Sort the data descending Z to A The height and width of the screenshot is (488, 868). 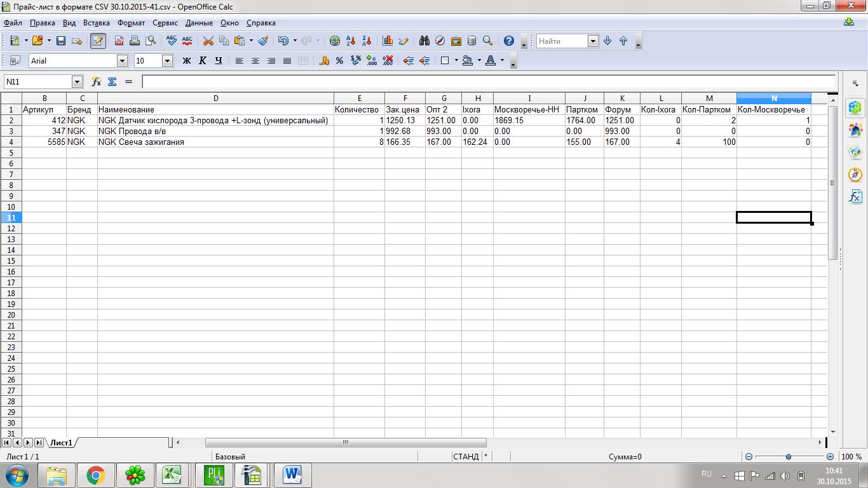click(367, 41)
